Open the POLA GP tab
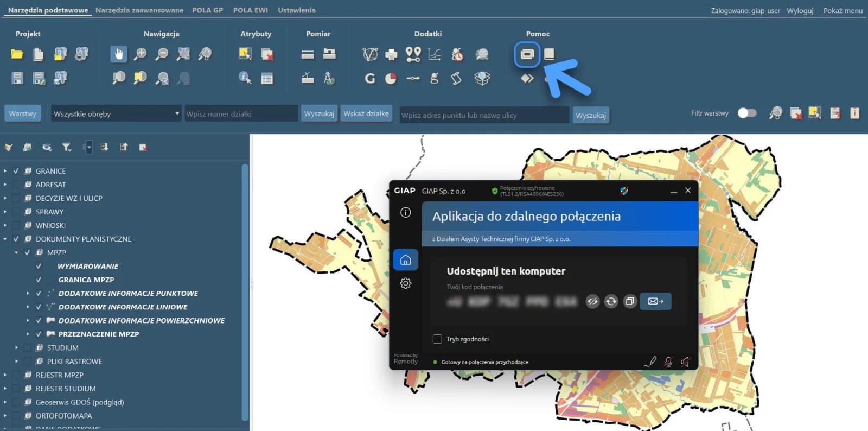The image size is (868, 431). pyautogui.click(x=208, y=10)
